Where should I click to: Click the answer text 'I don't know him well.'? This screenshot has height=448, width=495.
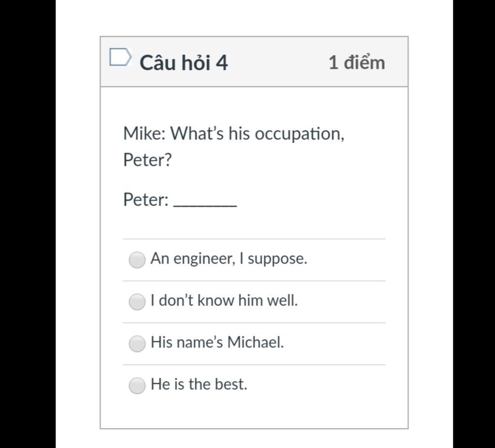[224, 300]
